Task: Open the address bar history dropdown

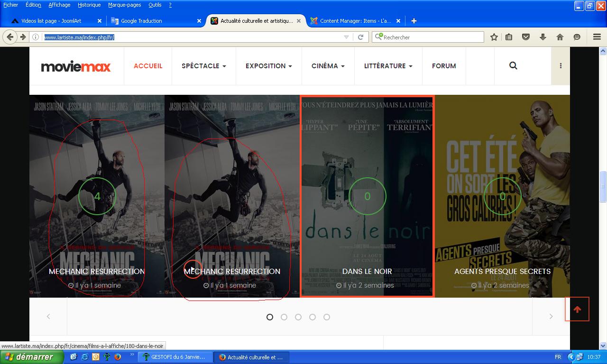Action: [346, 37]
